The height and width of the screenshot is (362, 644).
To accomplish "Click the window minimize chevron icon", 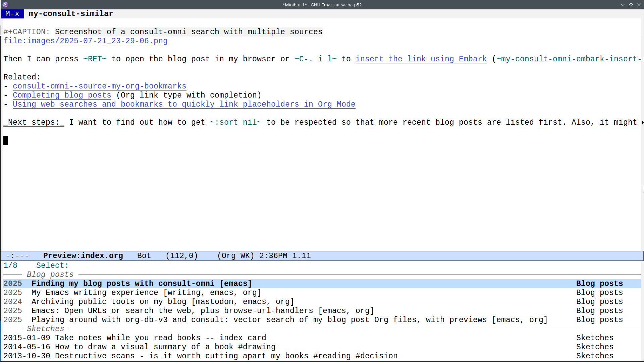I will coord(623,5).
